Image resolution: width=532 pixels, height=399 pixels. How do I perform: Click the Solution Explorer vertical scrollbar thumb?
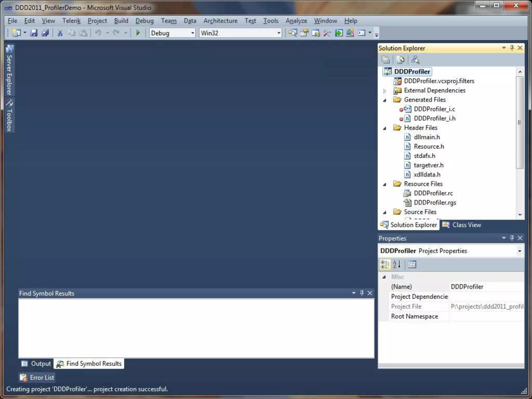[520, 122]
